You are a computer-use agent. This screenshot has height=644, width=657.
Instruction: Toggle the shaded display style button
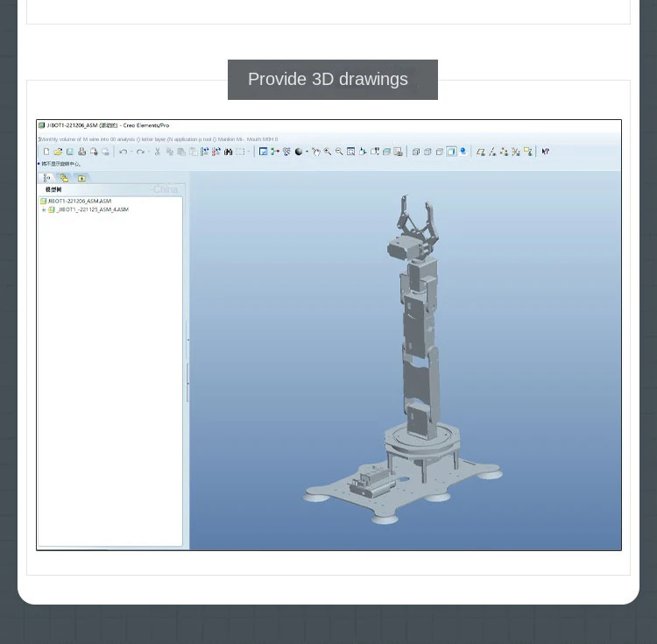(x=451, y=152)
